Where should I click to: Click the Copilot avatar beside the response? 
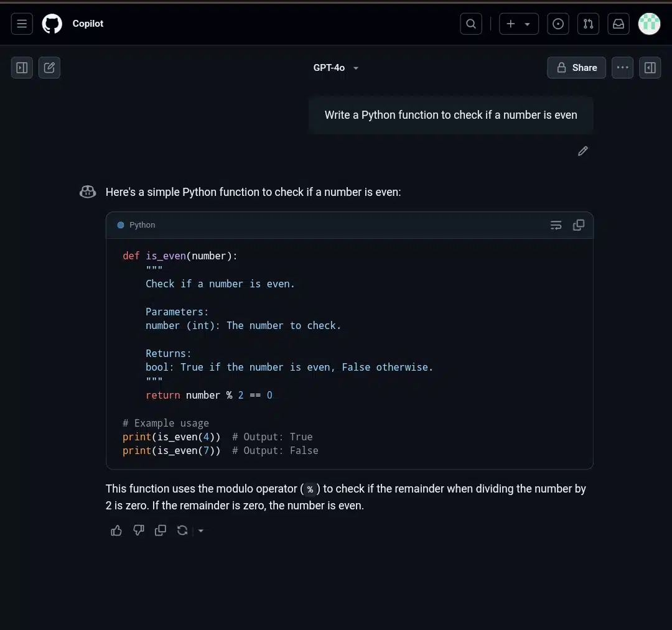pyautogui.click(x=88, y=192)
